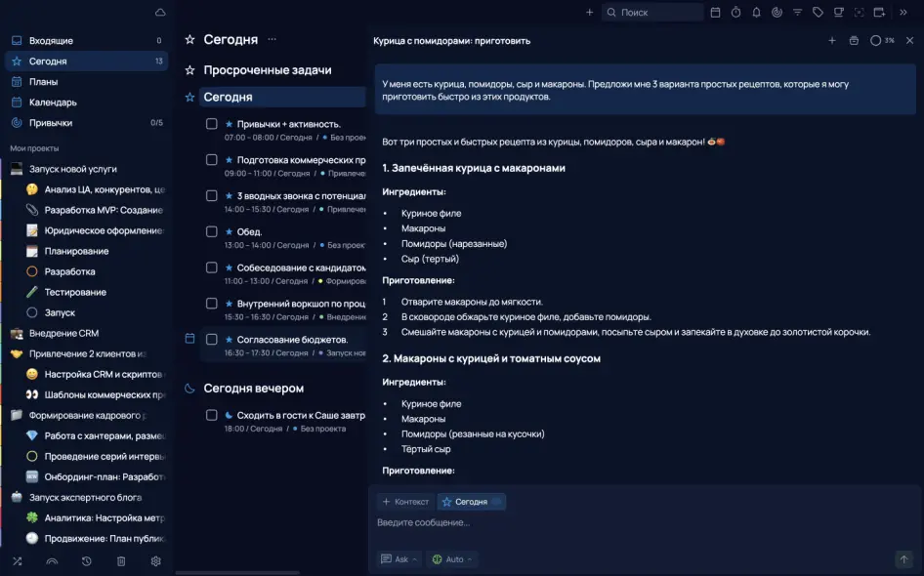
Task: Click the "+ Контекст" button
Action: [x=405, y=502]
